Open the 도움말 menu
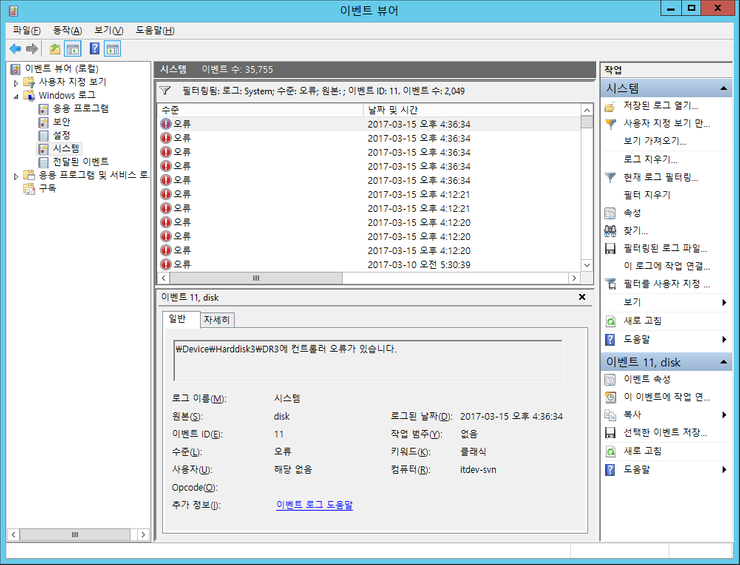740x565 pixels. tap(155, 30)
